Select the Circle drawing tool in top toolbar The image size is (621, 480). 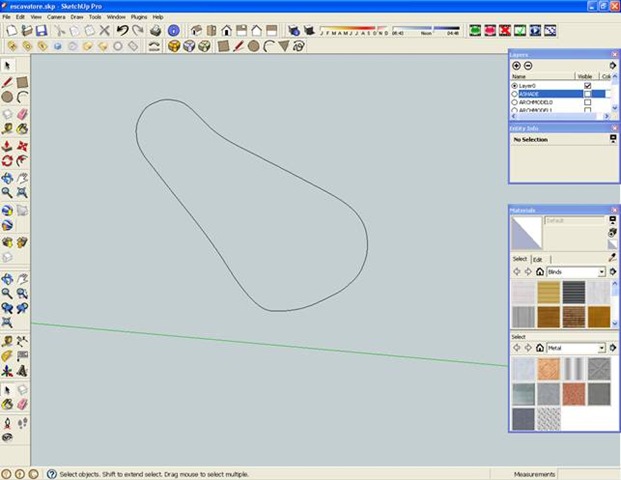coord(254,45)
